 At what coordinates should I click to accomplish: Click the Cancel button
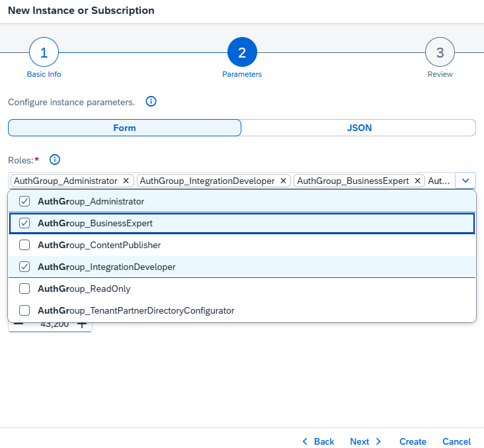point(456,441)
